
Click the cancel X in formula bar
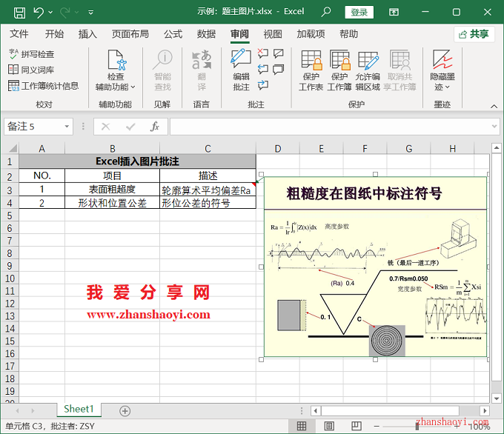(105, 127)
